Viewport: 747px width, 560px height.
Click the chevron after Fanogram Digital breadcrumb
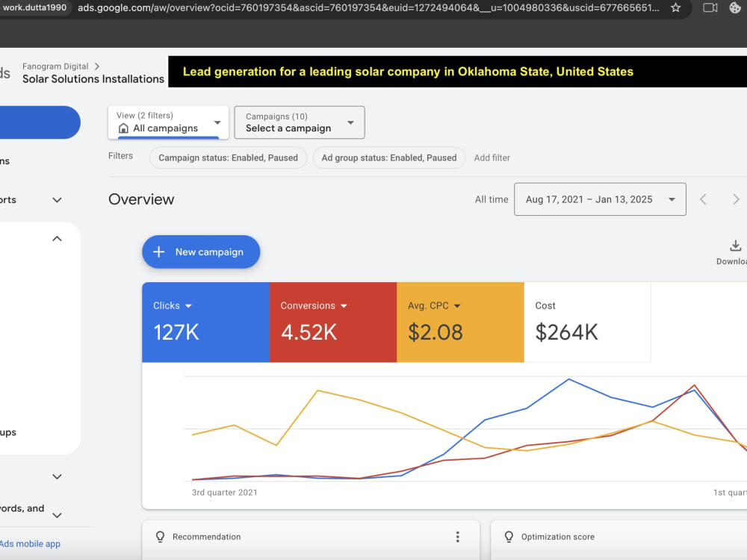[97, 66]
